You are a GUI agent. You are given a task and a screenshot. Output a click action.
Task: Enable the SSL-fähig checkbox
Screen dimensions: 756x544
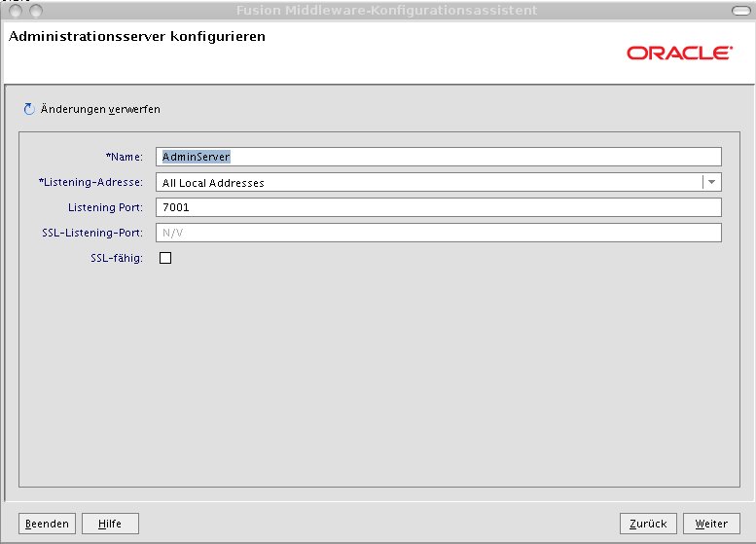pos(165,258)
